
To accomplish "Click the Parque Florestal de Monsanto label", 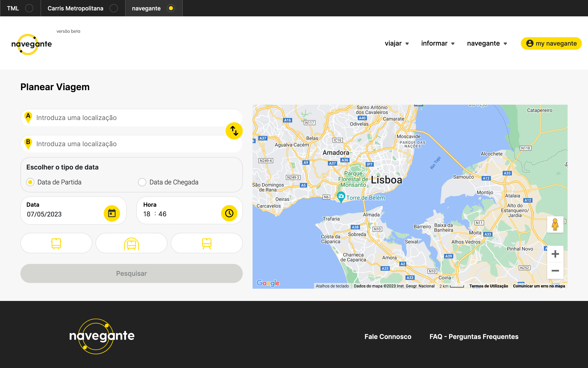I will pyautogui.click(x=353, y=179).
